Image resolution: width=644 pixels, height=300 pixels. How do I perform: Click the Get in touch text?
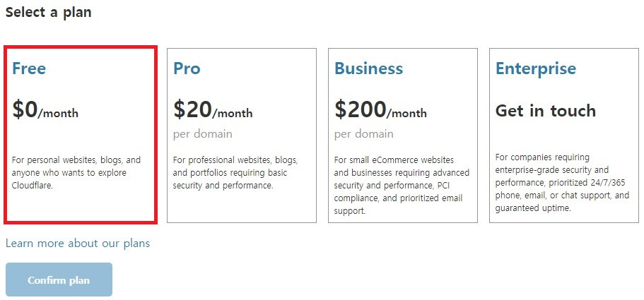pyautogui.click(x=545, y=111)
